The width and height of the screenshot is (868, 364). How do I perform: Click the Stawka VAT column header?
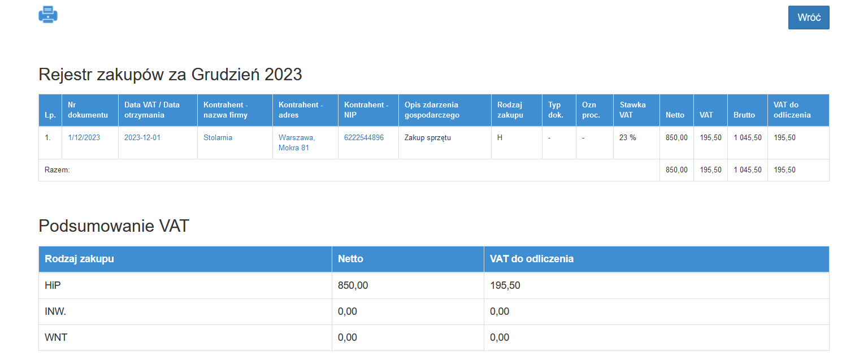tap(632, 110)
